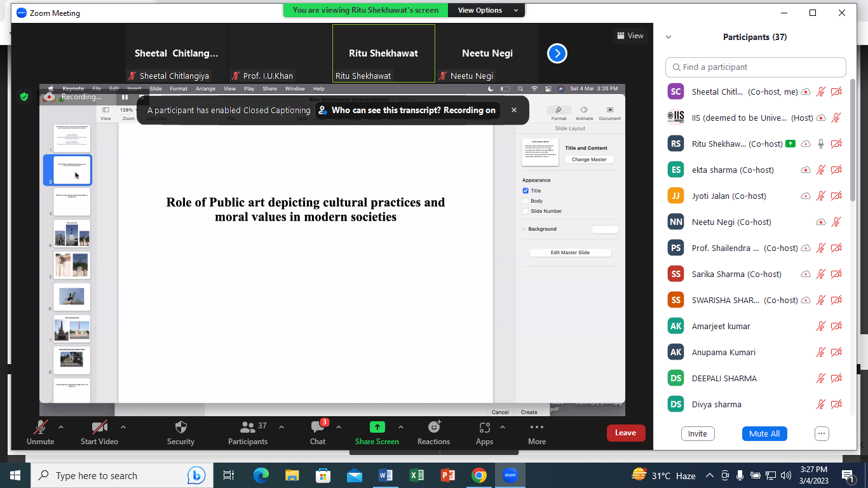The image size is (868, 488).
Task: Open Chat with 3 unread messages
Action: (x=318, y=427)
